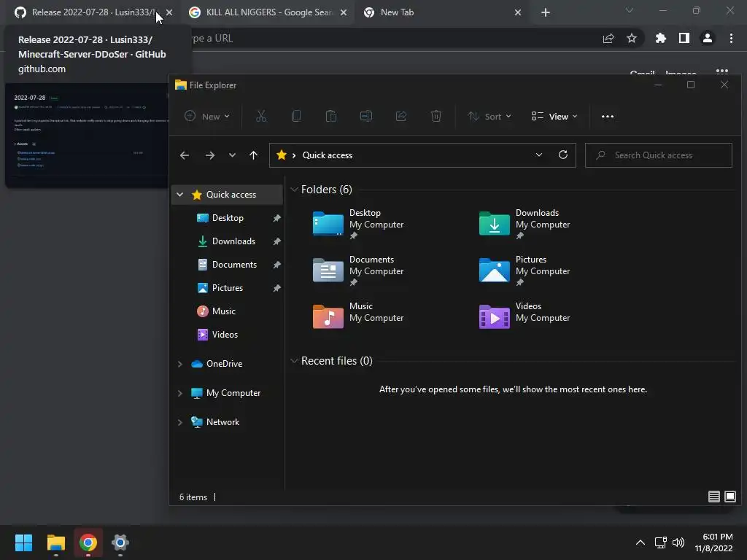
Task: Expand the address bar history dropdown
Action: pyautogui.click(x=539, y=155)
